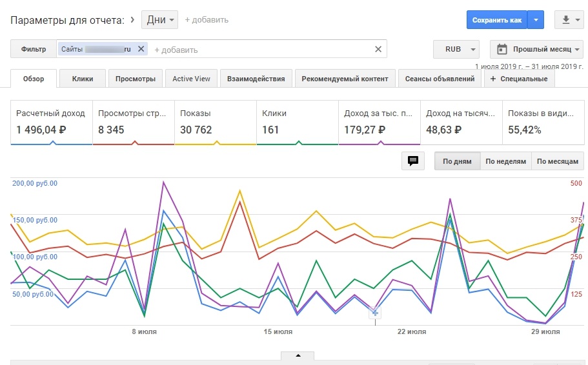Click the plus marker on chart

(375, 313)
